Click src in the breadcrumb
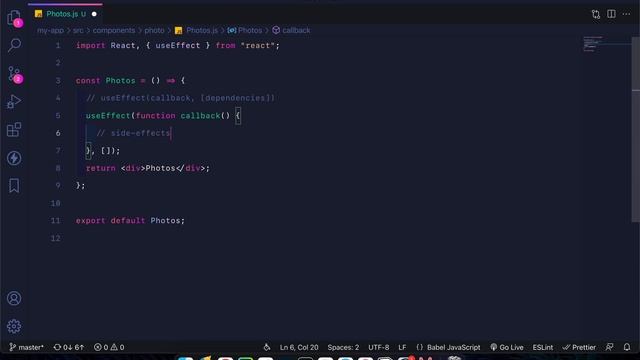This screenshot has height=360, width=640. pos(78,31)
